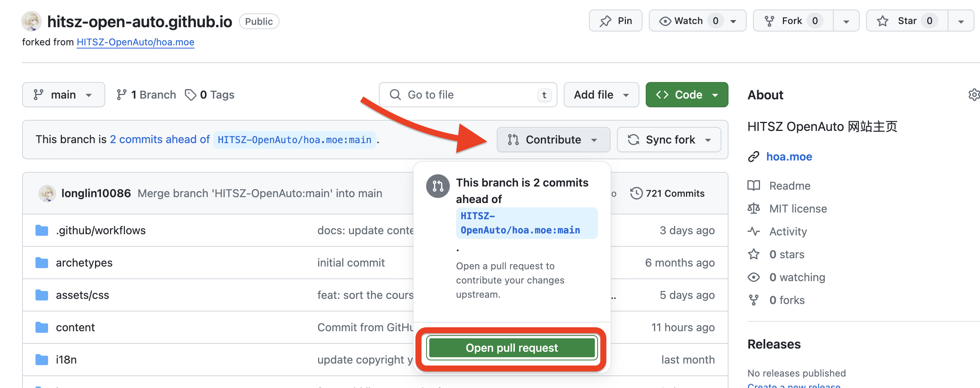Viewport: 980px width, 388px height.
Task: Open the green Code dropdown
Action: click(x=687, y=95)
